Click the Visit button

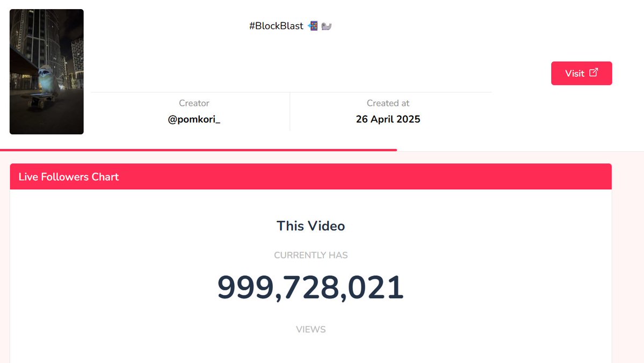(x=581, y=73)
